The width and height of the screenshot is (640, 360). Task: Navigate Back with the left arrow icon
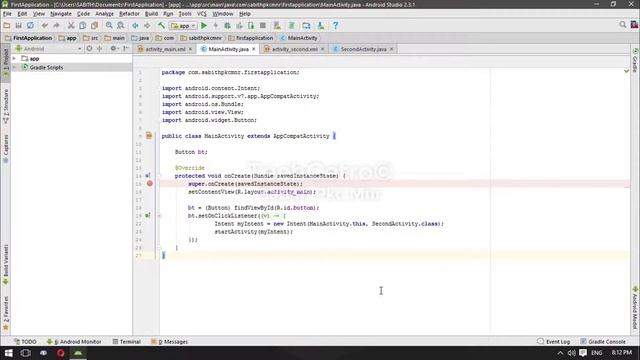[x=135, y=25]
